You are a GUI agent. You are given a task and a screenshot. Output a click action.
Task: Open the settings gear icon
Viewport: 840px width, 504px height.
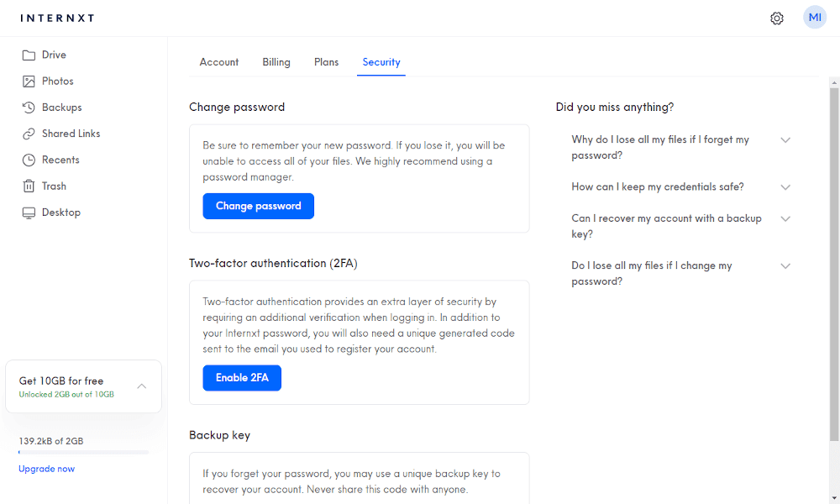click(777, 18)
